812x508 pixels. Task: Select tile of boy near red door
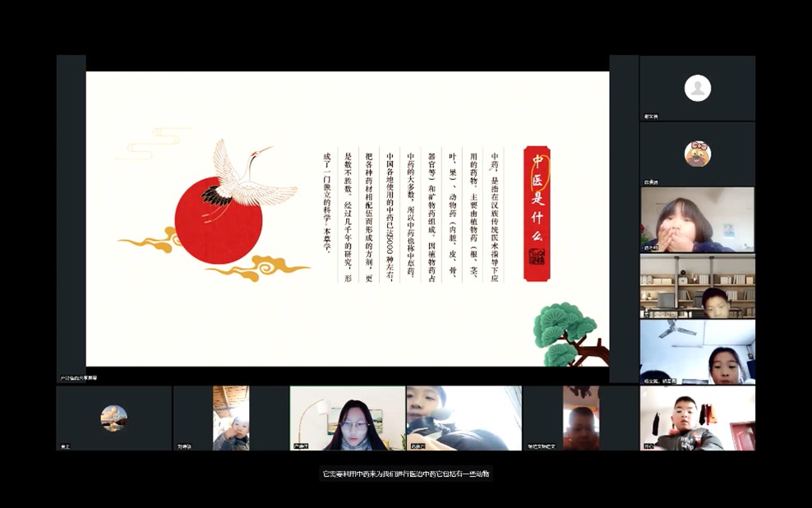(x=697, y=418)
